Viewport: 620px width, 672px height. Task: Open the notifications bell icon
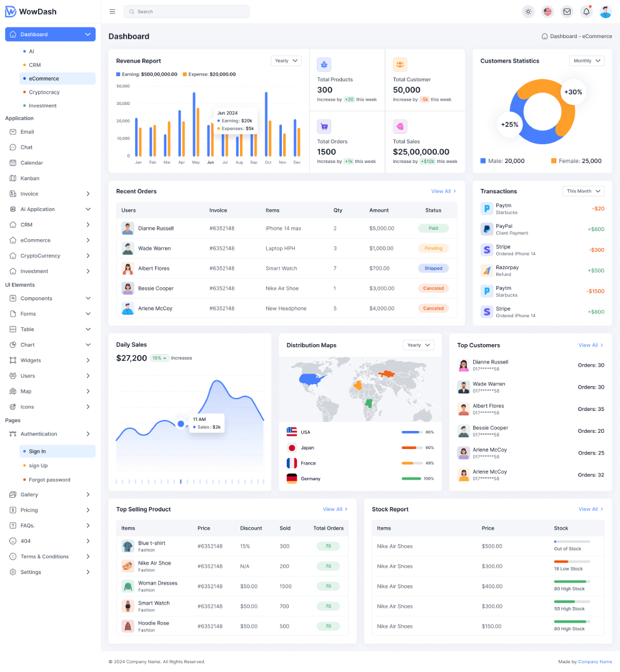pos(586,12)
